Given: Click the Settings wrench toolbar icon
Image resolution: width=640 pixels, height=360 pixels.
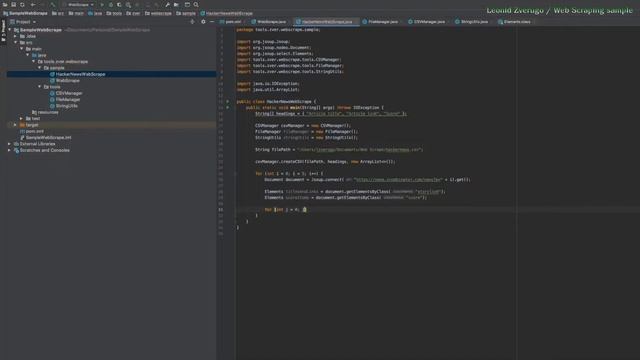Looking at the screenshot, I should (167, 5).
